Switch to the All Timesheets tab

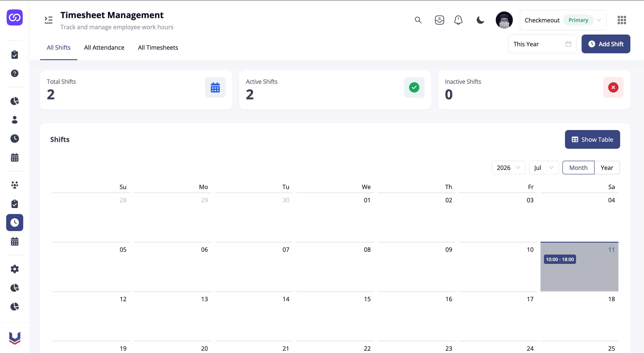[x=158, y=48]
